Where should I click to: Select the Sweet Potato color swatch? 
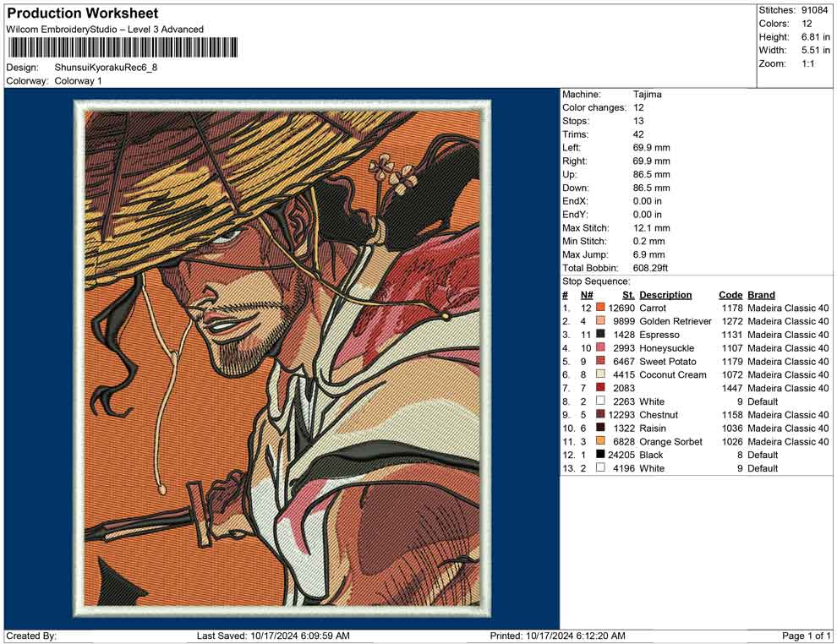[600, 361]
